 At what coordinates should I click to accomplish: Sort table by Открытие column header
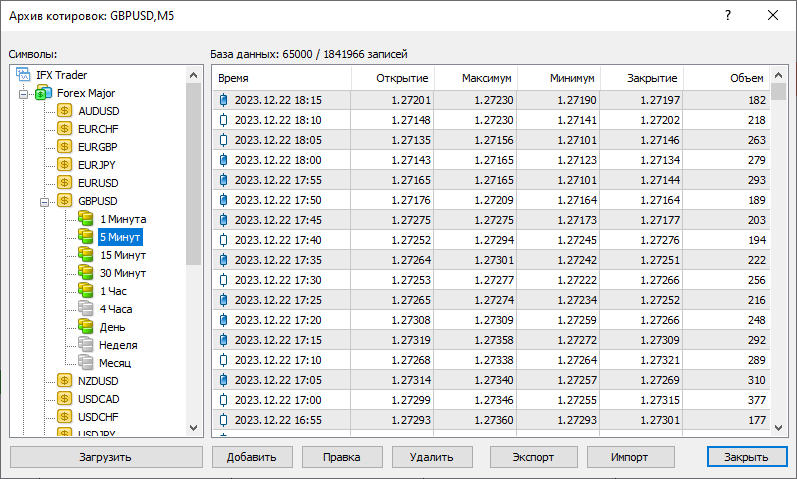pyautogui.click(x=392, y=78)
